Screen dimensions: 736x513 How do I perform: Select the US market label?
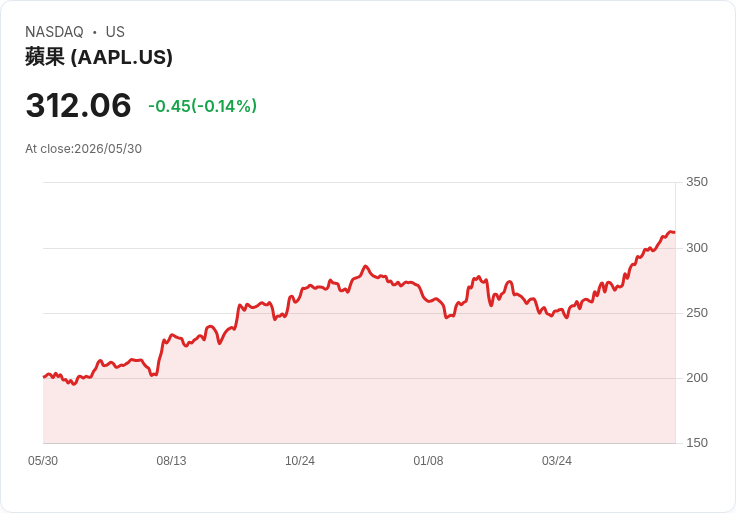tap(115, 32)
